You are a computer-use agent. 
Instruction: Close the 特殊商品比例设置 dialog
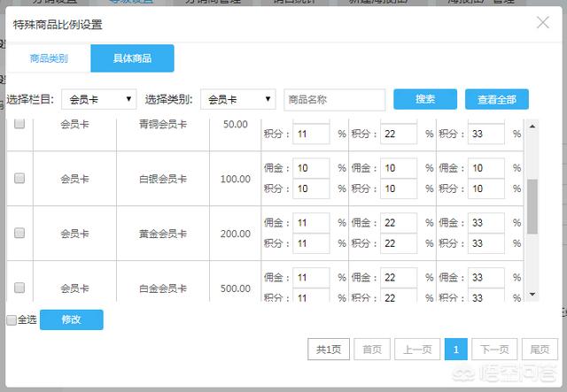click(543, 22)
